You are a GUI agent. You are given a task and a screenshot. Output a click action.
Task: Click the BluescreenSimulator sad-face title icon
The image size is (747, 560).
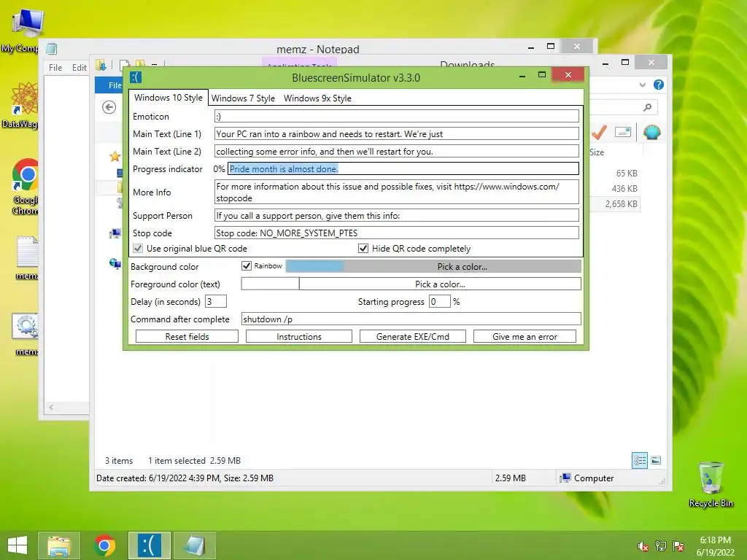tap(136, 77)
